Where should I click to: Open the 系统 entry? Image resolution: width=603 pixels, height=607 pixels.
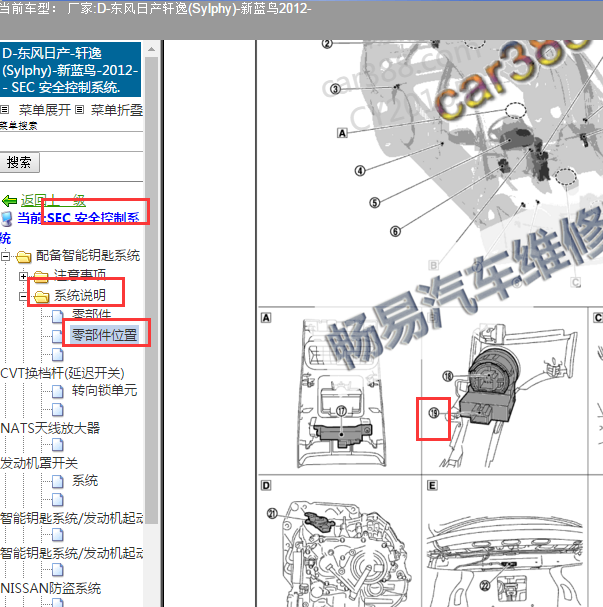[x=85, y=481]
